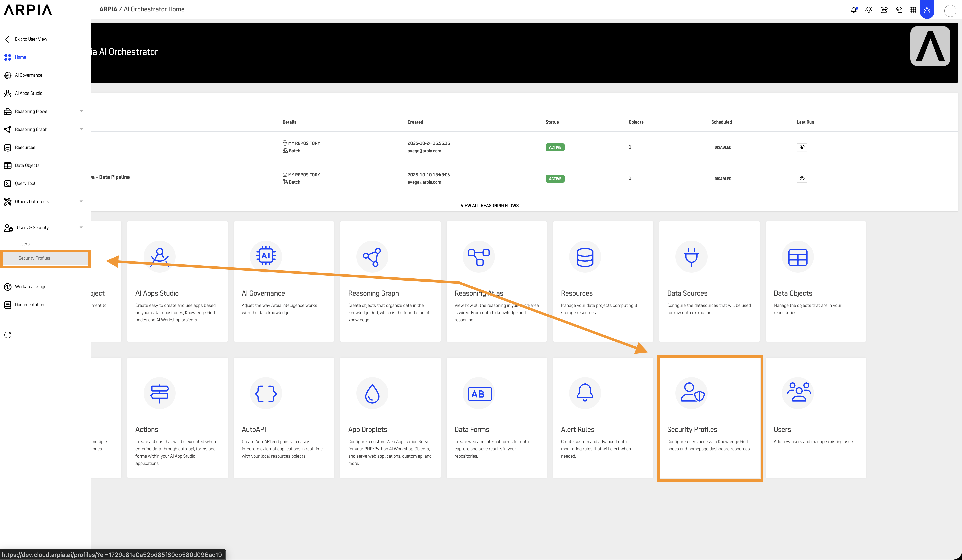Image resolution: width=962 pixels, height=560 pixels.
Task: Click the blue user view toggle button
Action: [927, 10]
